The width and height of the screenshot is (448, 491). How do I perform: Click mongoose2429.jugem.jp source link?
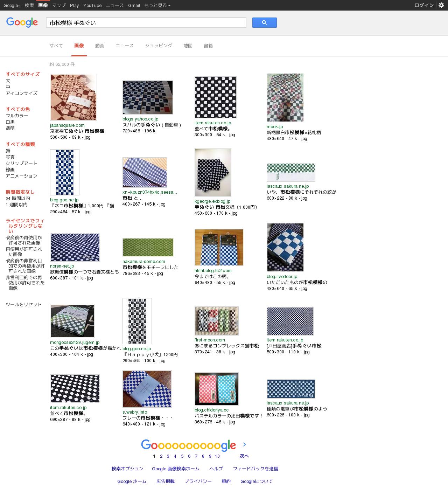coord(75,343)
